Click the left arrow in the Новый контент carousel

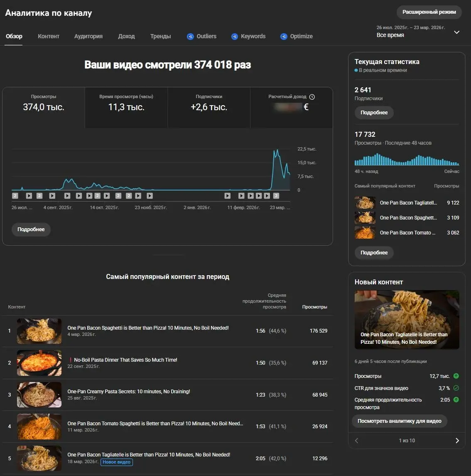click(x=356, y=440)
